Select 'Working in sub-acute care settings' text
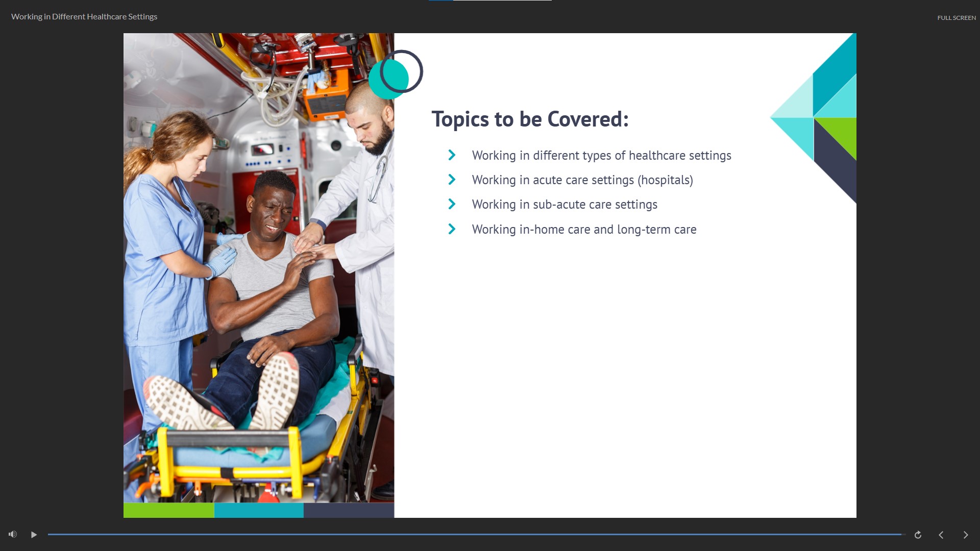The height and width of the screenshot is (551, 980). [564, 205]
